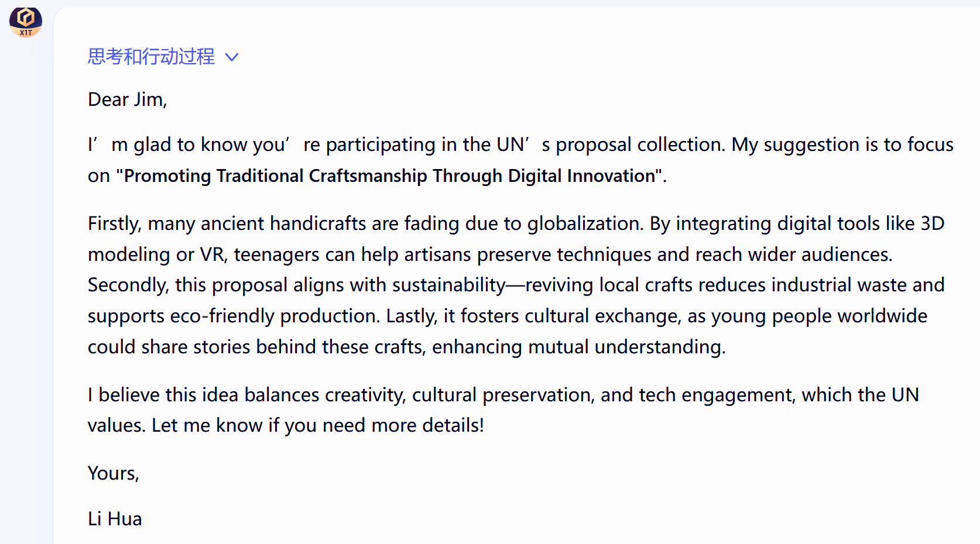The height and width of the screenshot is (544, 980).
Task: Click the "Dear Jim," greeting line
Action: 128,99
